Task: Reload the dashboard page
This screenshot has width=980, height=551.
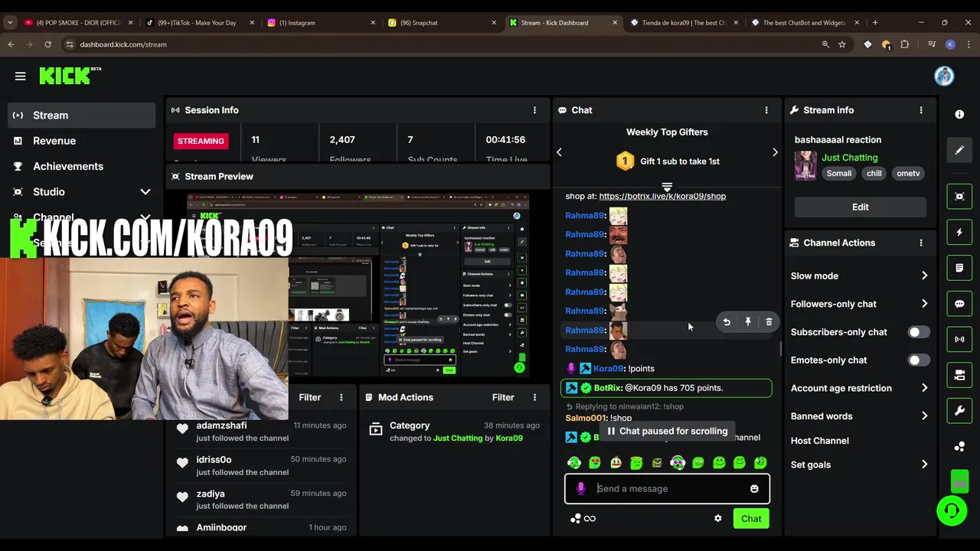Action: [47, 44]
